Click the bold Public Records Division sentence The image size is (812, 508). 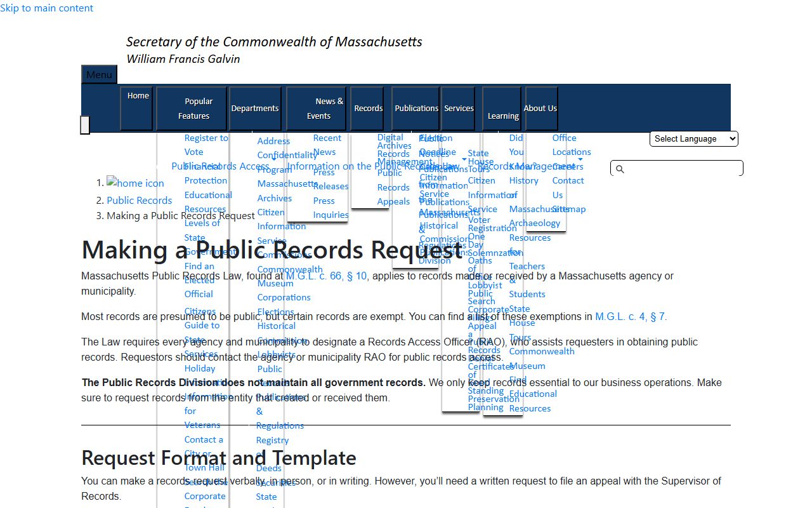254,382
